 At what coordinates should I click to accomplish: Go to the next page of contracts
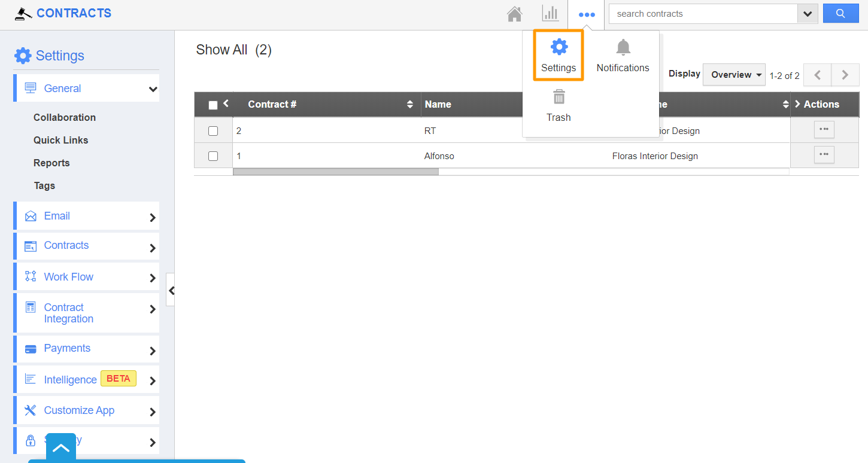pyautogui.click(x=845, y=74)
